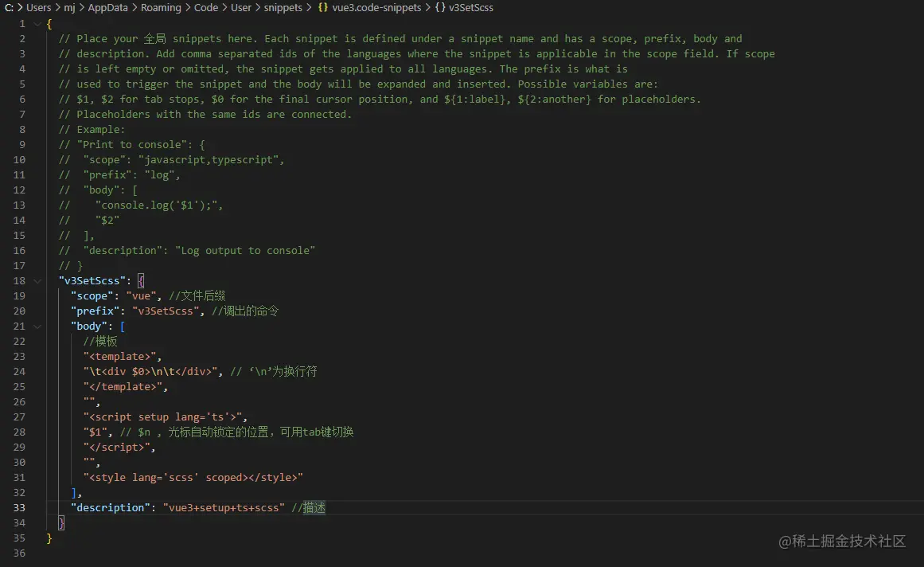Collapse the root object fold on line 1
This screenshot has width=924, height=567.
[x=37, y=24]
